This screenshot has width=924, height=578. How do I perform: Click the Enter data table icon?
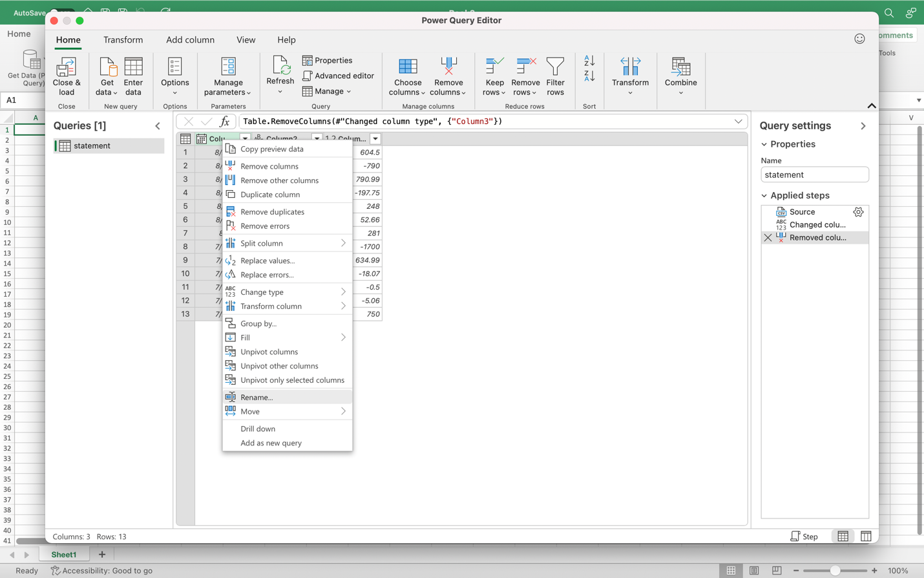[133, 67]
